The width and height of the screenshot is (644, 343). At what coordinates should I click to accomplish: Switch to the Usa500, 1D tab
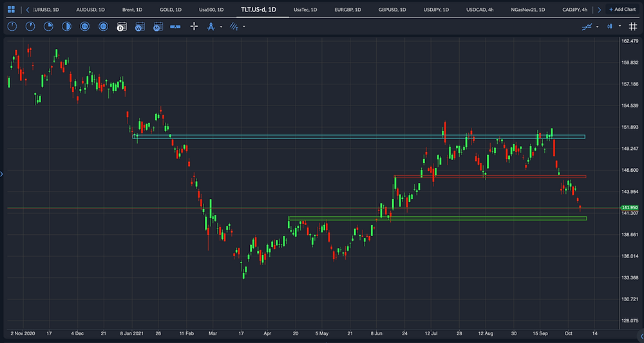(x=211, y=10)
